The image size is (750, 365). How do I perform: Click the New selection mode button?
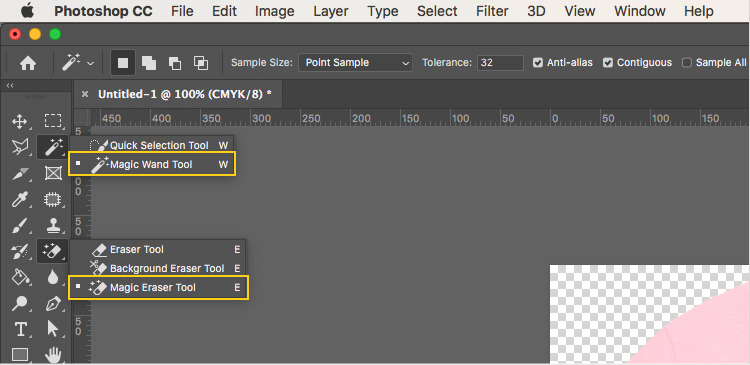[x=123, y=63]
